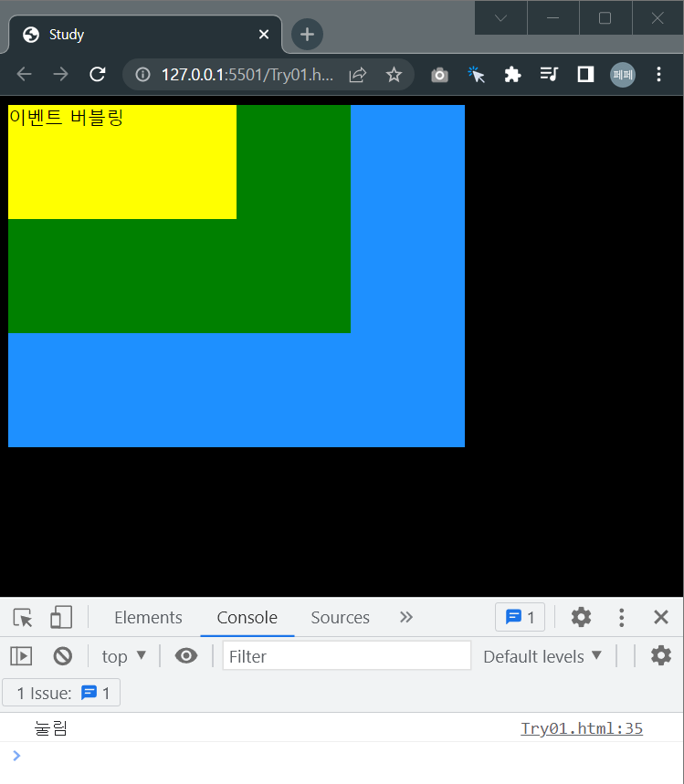Show the console sidebar
Screen dimensions: 684x784
pos(21,656)
